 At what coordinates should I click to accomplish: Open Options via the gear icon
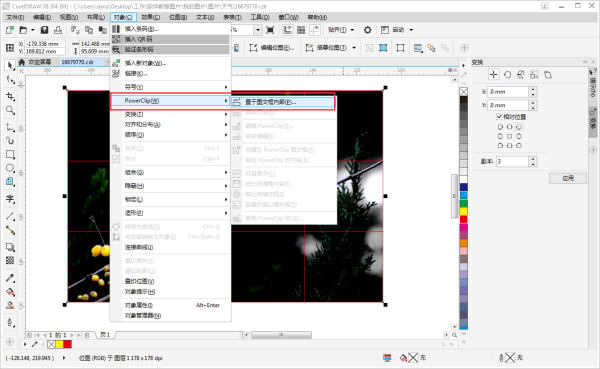367,30
